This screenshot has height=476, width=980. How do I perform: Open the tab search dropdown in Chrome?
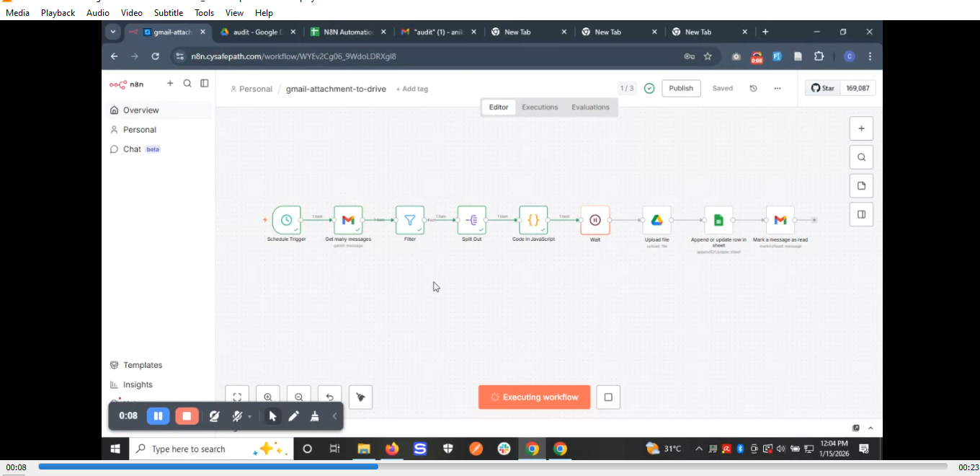click(x=112, y=32)
